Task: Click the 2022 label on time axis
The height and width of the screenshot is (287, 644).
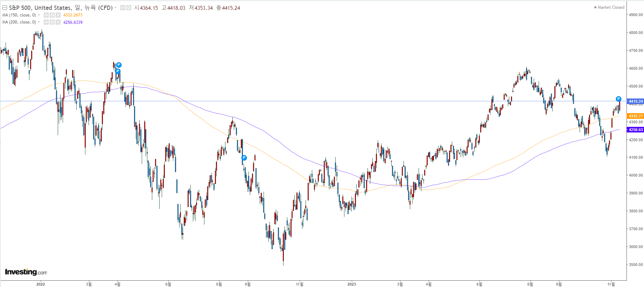Action: [41, 284]
